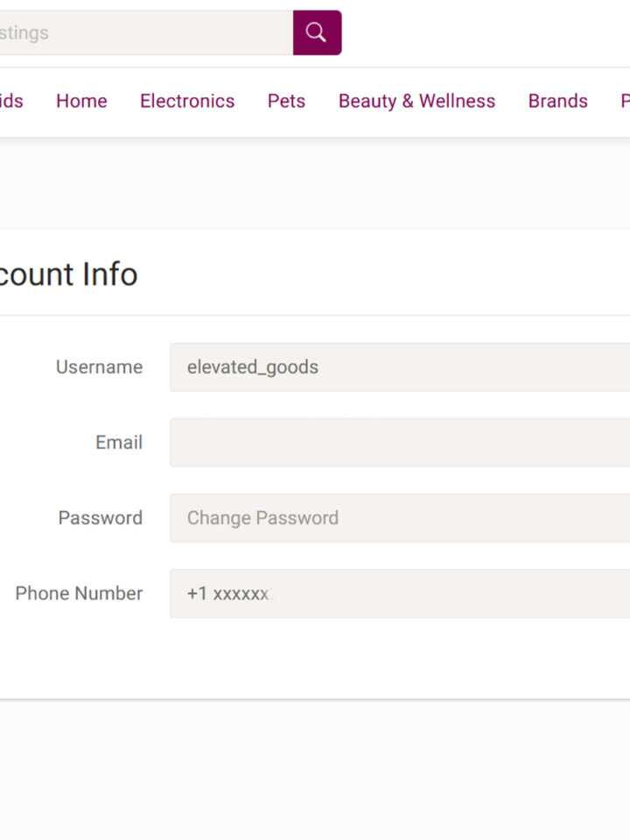Click the masked x digits in phone field
Image resolution: width=630 pixels, height=840 pixels.
pyautogui.click(x=242, y=594)
